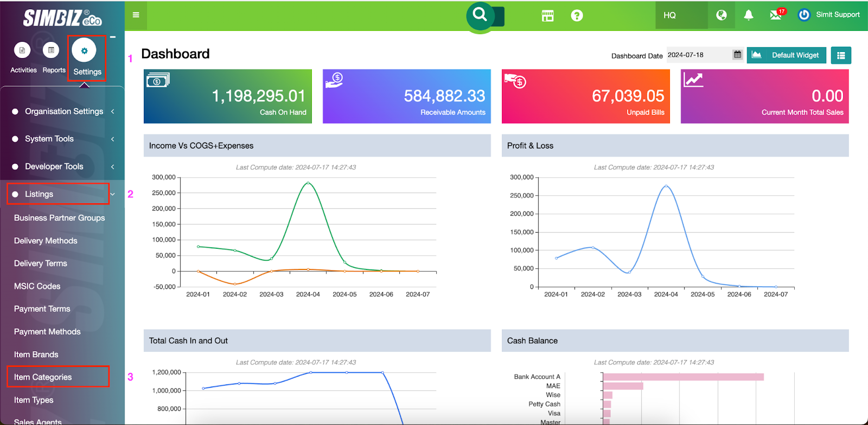The height and width of the screenshot is (425, 868).
Task: Open the global search magnifier
Action: click(x=480, y=15)
